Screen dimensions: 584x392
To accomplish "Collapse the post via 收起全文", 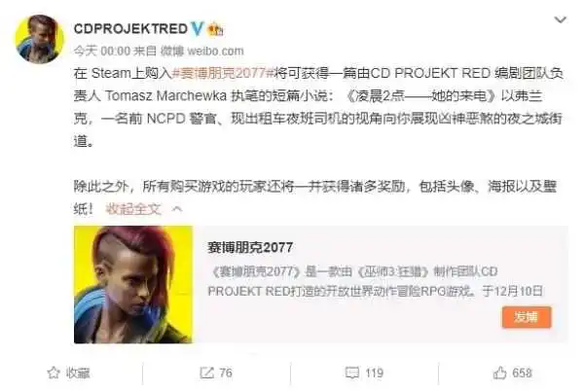I will tap(133, 209).
